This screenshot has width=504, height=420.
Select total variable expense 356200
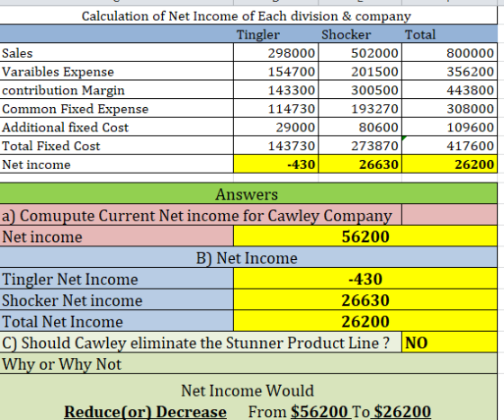449,71
